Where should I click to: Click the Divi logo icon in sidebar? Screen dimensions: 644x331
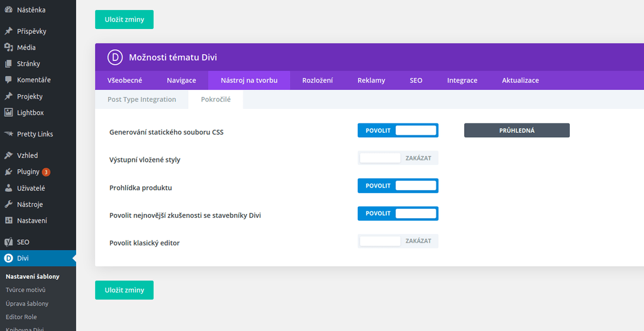8,258
